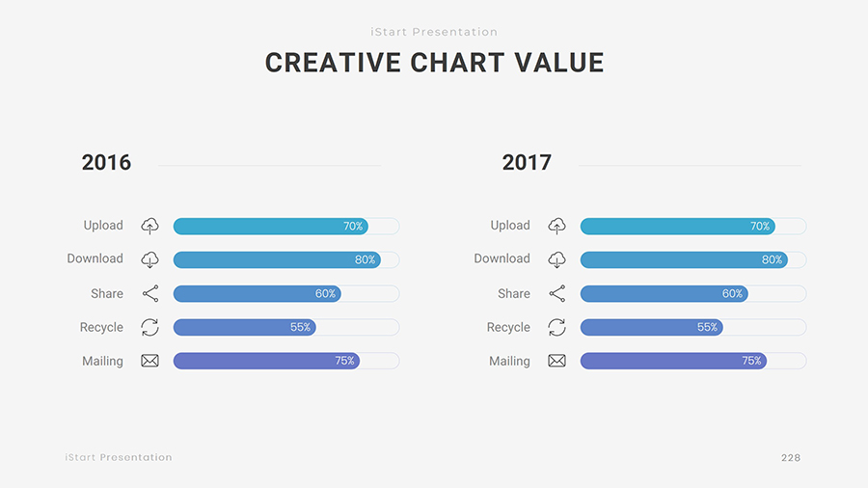Image resolution: width=868 pixels, height=488 pixels.
Task: Click the 2017 Share icon
Action: tap(556, 293)
